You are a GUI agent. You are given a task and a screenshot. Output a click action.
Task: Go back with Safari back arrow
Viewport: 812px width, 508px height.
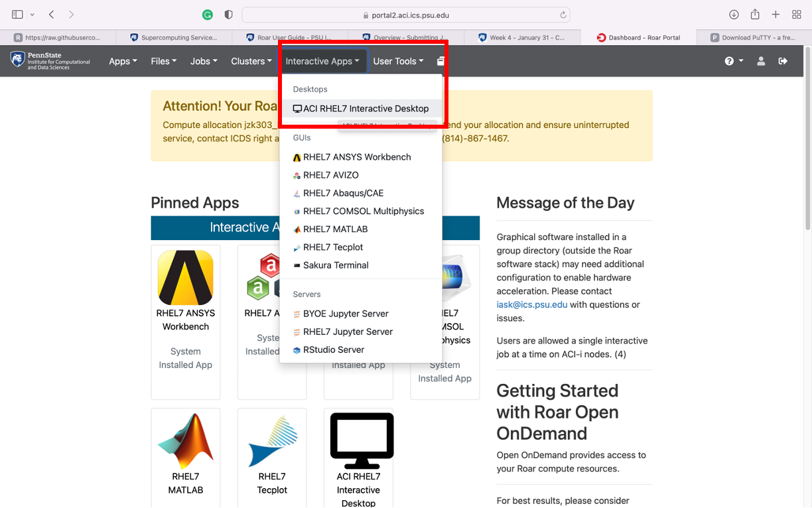pos(51,15)
